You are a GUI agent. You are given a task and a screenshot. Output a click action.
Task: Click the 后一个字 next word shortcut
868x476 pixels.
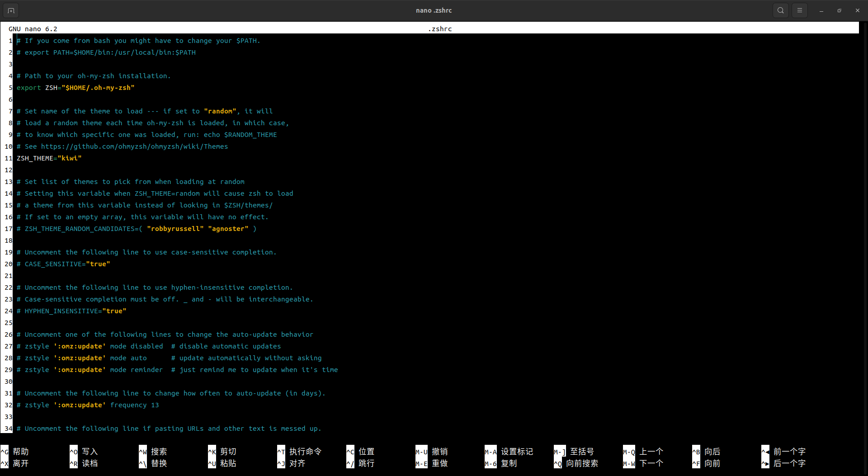784,463
